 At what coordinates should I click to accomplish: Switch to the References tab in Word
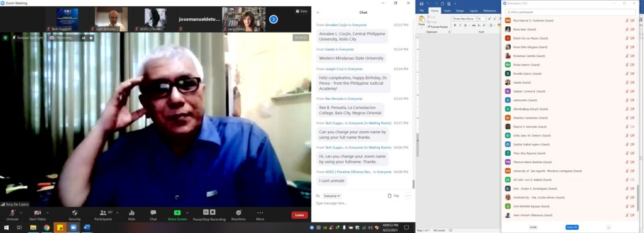coord(489,11)
